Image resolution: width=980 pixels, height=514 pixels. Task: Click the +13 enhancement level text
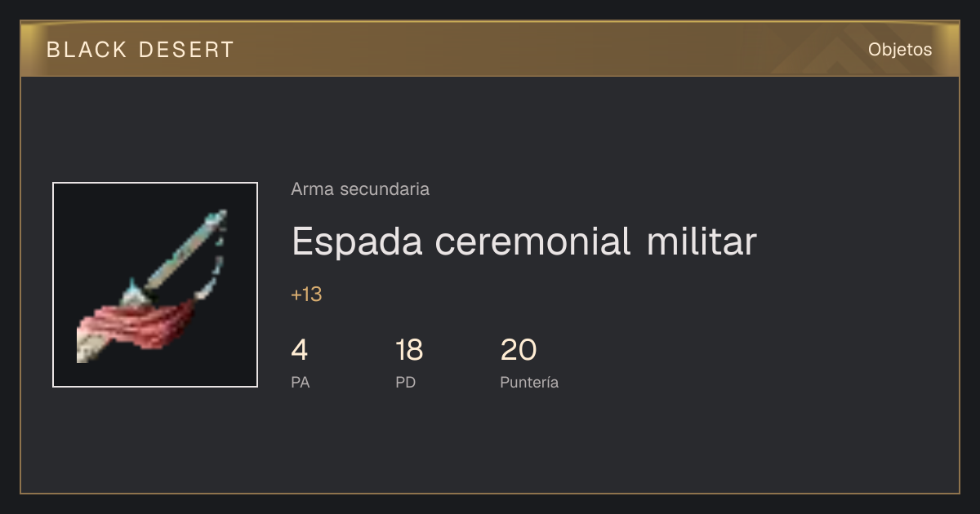306,295
